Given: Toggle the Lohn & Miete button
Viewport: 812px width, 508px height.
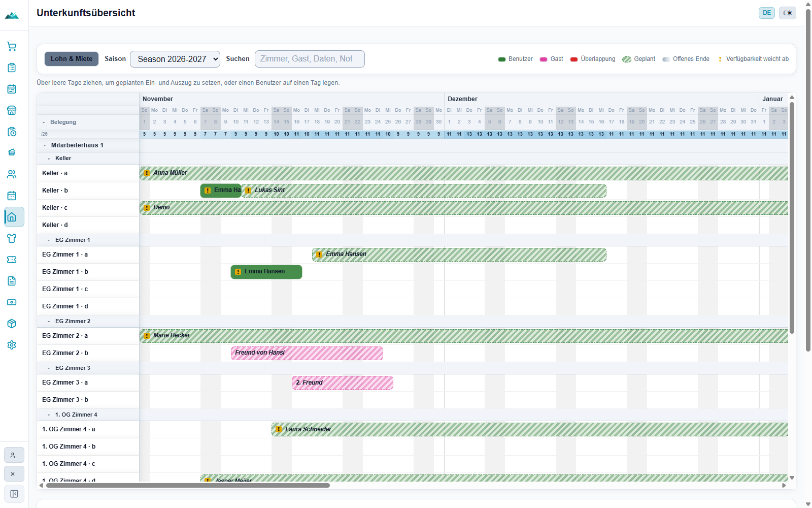Looking at the screenshot, I should (72, 59).
